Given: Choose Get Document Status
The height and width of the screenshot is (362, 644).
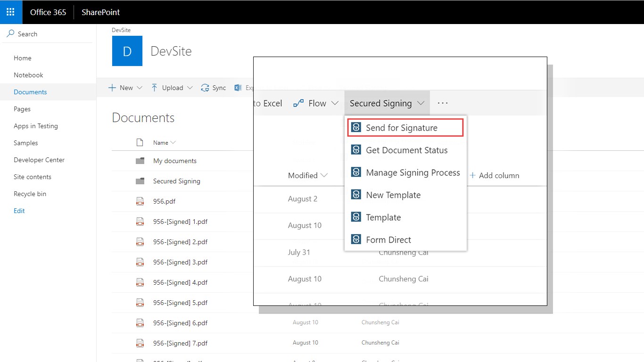Looking at the screenshot, I should click(x=405, y=150).
